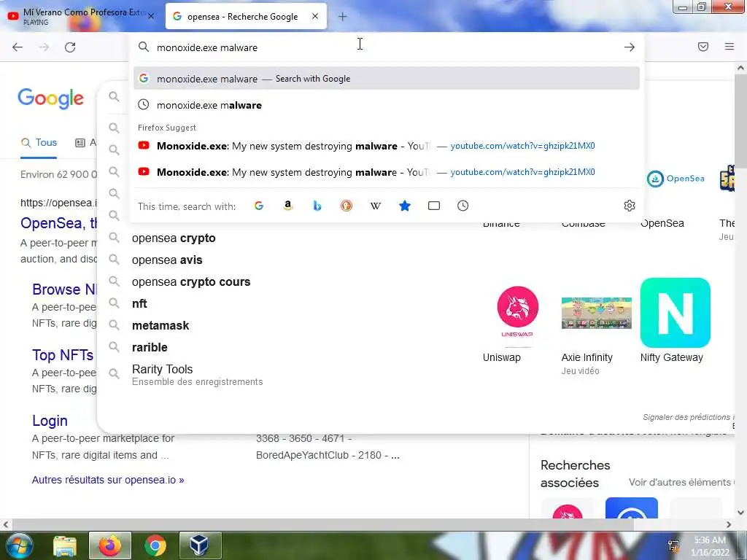Image resolution: width=747 pixels, height=560 pixels.
Task: Select 'monoxide.exe malware — Search with Google' suggestion
Action: 387,79
